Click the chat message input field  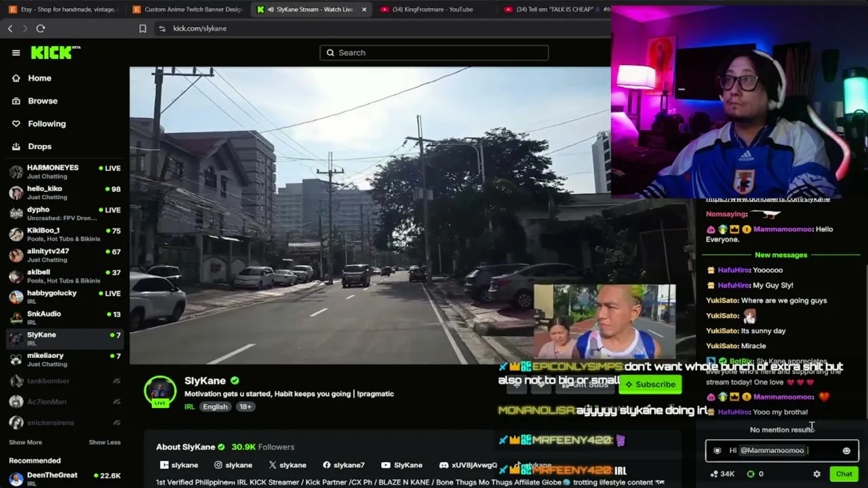click(782, 451)
